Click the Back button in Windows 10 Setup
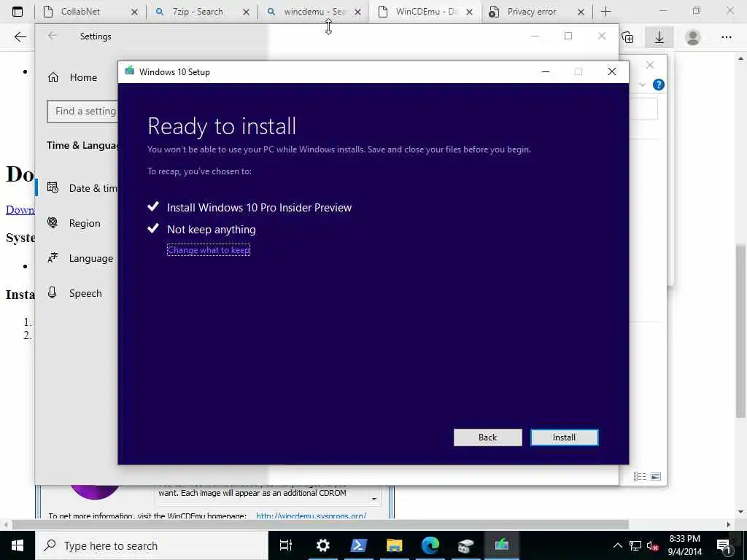Viewport: 747px width, 560px height. click(x=487, y=437)
